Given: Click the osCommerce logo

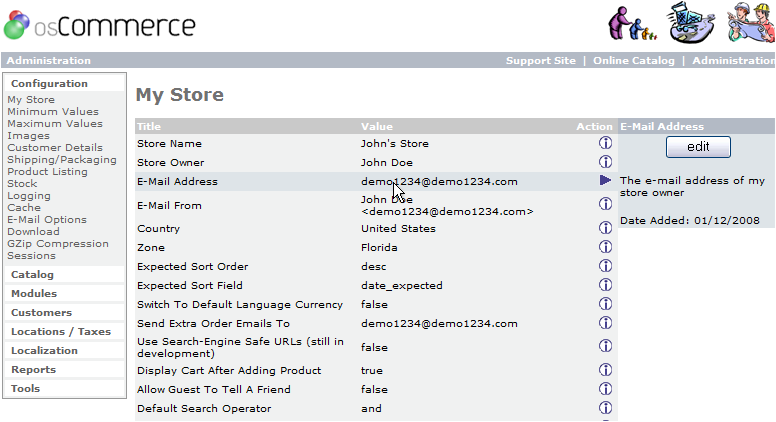Looking at the screenshot, I should (x=99, y=25).
